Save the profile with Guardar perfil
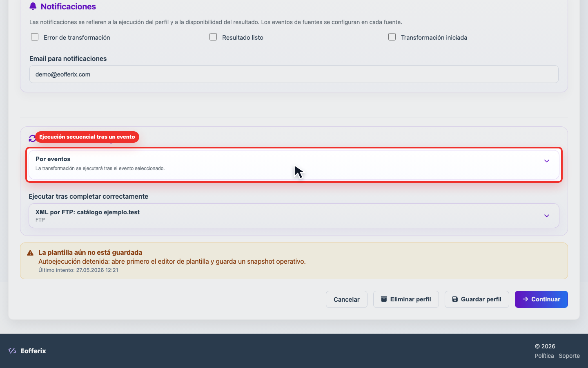 477,299
